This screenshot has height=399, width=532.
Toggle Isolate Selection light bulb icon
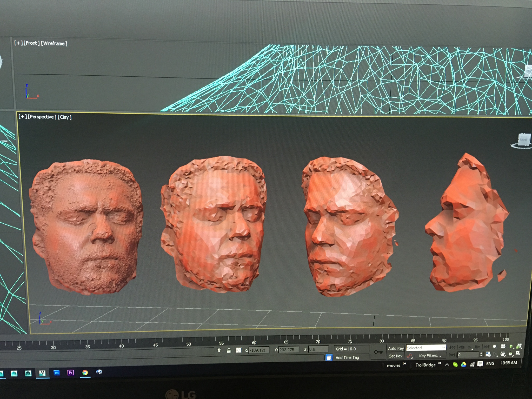pyautogui.click(x=219, y=351)
